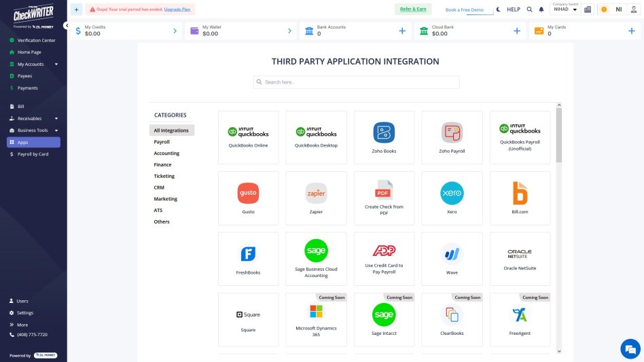Filter by Others category
The image size is (644, 362).
162,221
